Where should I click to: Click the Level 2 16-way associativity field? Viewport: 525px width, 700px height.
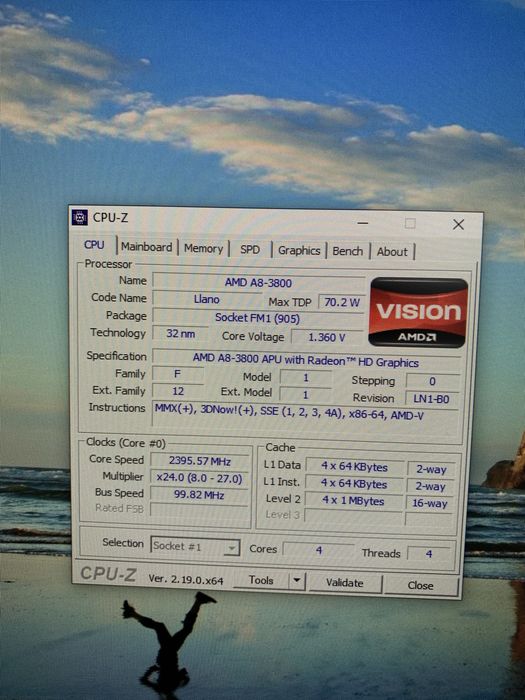[429, 503]
